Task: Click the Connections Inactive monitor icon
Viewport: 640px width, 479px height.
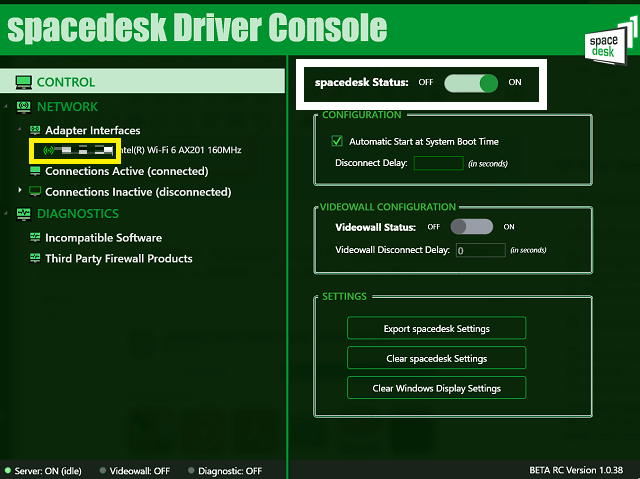Action: pos(35,191)
